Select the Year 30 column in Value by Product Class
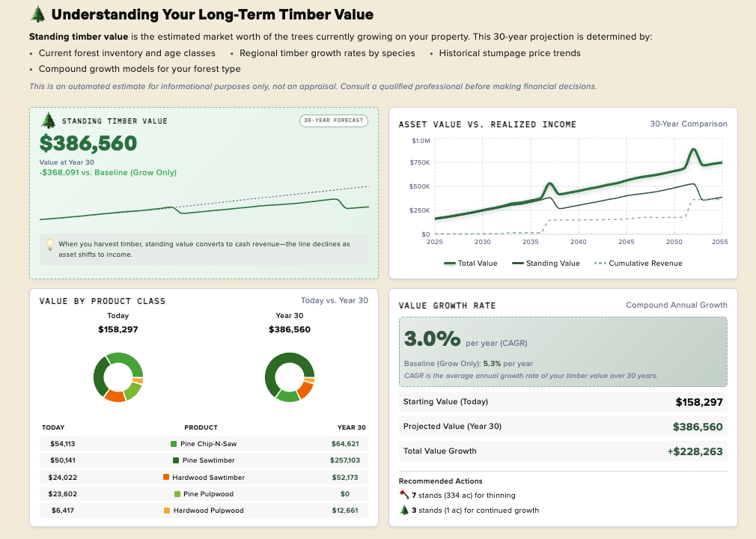This screenshot has height=539, width=756. [x=290, y=315]
